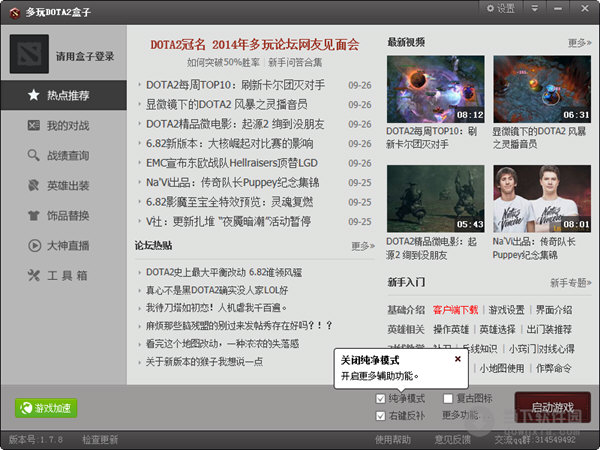Open 小地图使用 guide link
This screenshot has height=450, width=600.
502,368
